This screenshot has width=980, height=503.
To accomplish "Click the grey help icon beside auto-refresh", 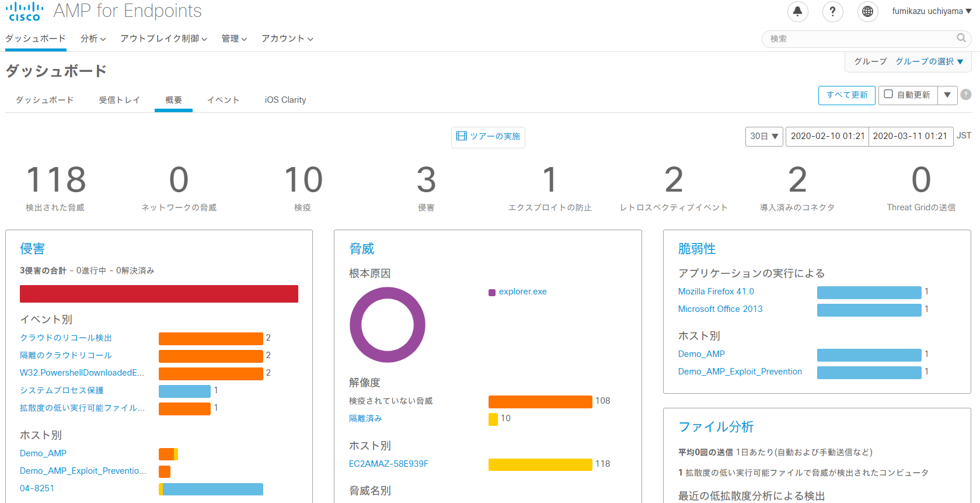I will (x=966, y=95).
